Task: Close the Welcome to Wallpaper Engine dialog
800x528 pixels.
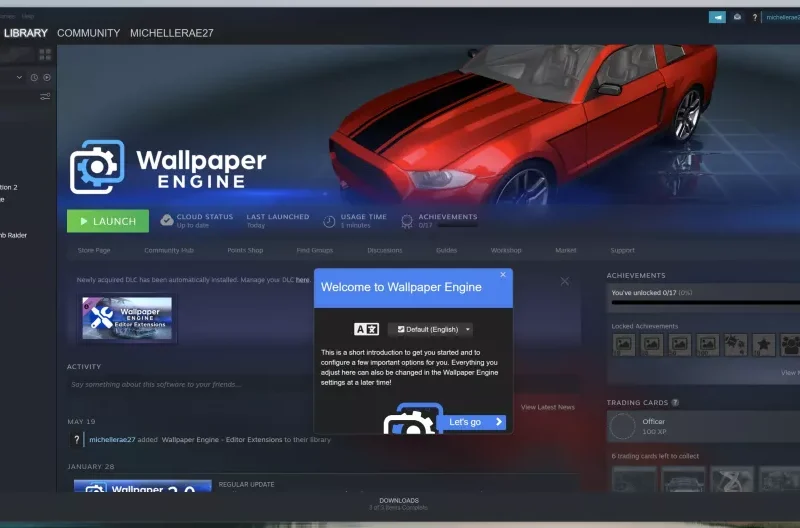Action: [503, 274]
